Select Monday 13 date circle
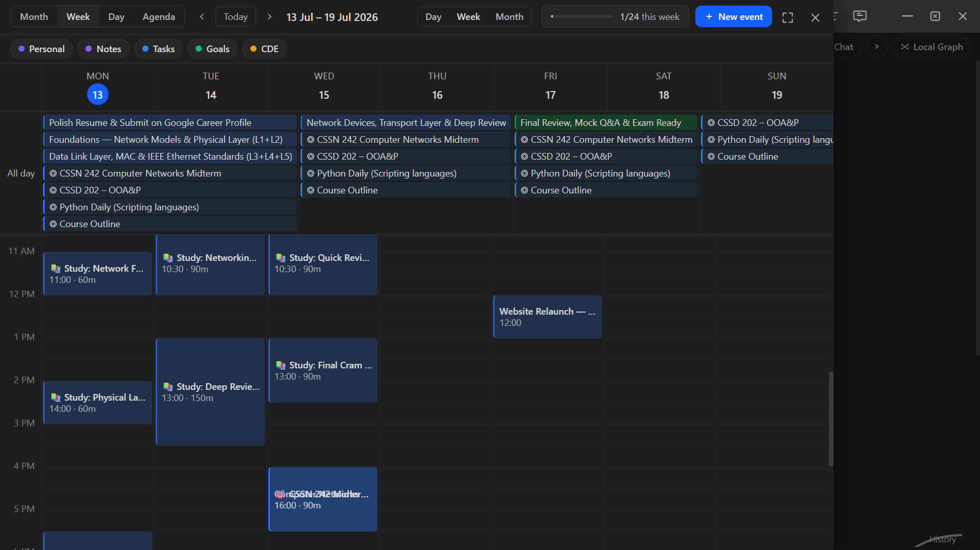This screenshot has height=550, width=980. 97,95
